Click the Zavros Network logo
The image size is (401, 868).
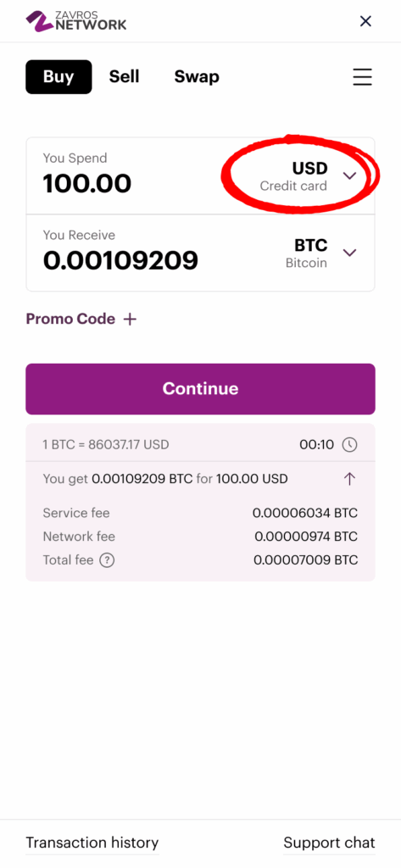tap(76, 21)
